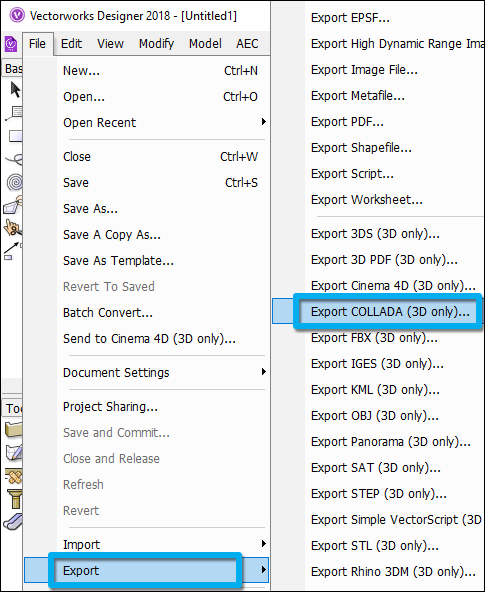This screenshot has width=485, height=592.
Task: Pick the Column tool icon
Action: (15, 499)
